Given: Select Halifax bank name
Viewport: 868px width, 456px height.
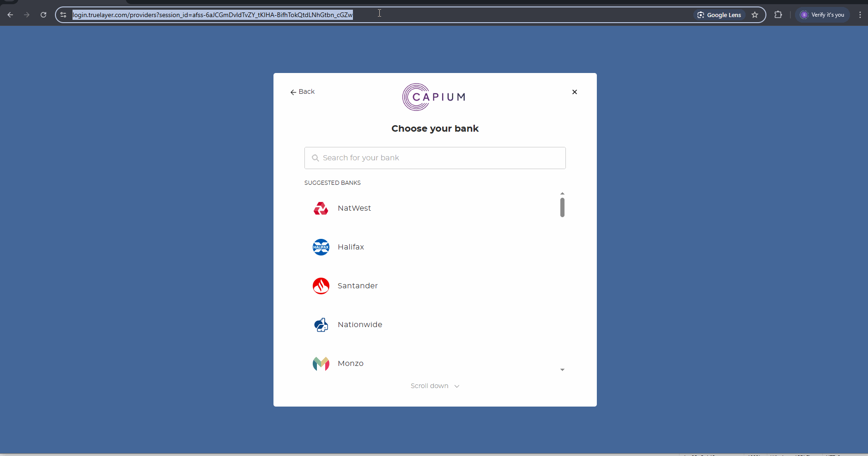Looking at the screenshot, I should [x=351, y=247].
